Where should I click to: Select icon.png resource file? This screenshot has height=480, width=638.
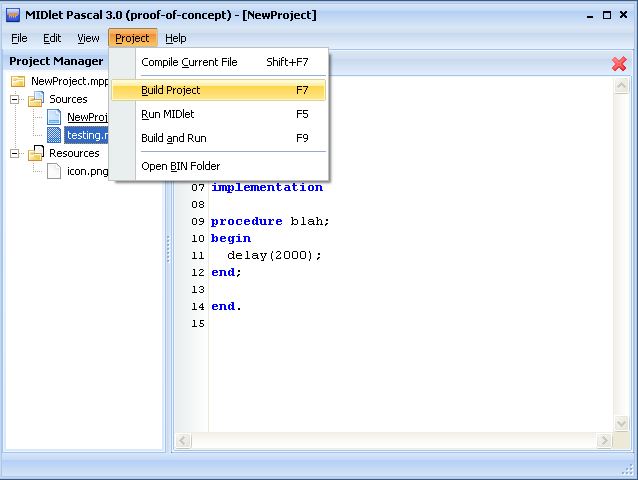point(87,171)
